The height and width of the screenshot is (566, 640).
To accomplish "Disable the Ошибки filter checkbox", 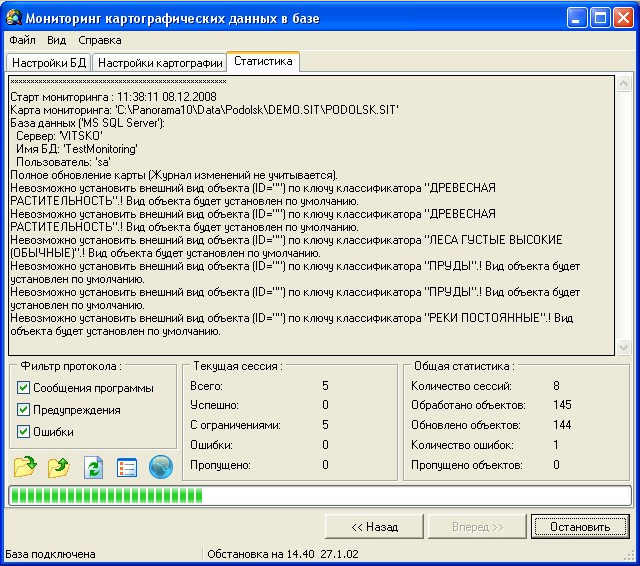I will click(24, 432).
